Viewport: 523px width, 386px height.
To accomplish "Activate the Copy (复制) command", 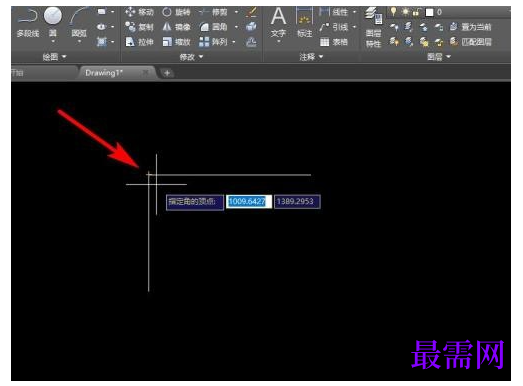I will pyautogui.click(x=139, y=27).
